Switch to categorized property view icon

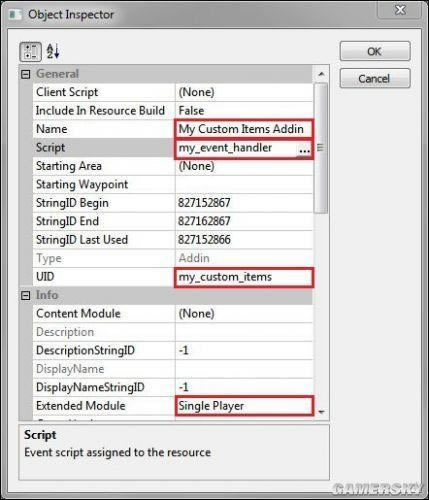pyautogui.click(x=30, y=52)
